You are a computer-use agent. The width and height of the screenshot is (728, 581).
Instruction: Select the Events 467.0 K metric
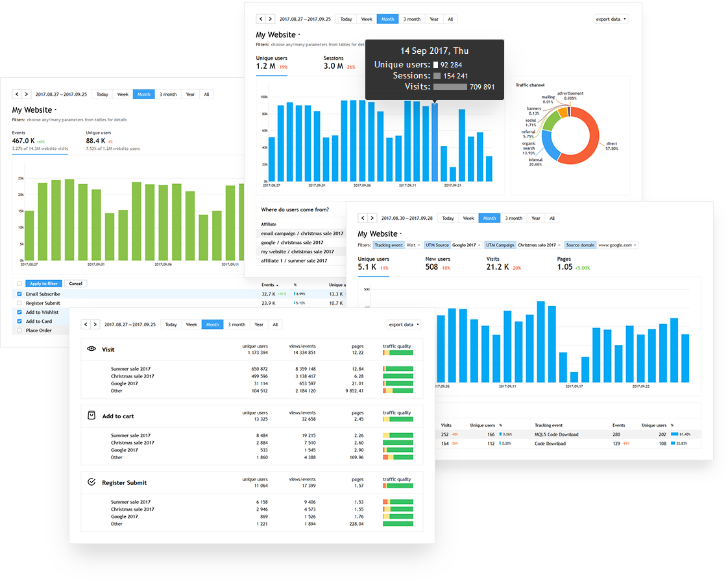click(x=40, y=140)
